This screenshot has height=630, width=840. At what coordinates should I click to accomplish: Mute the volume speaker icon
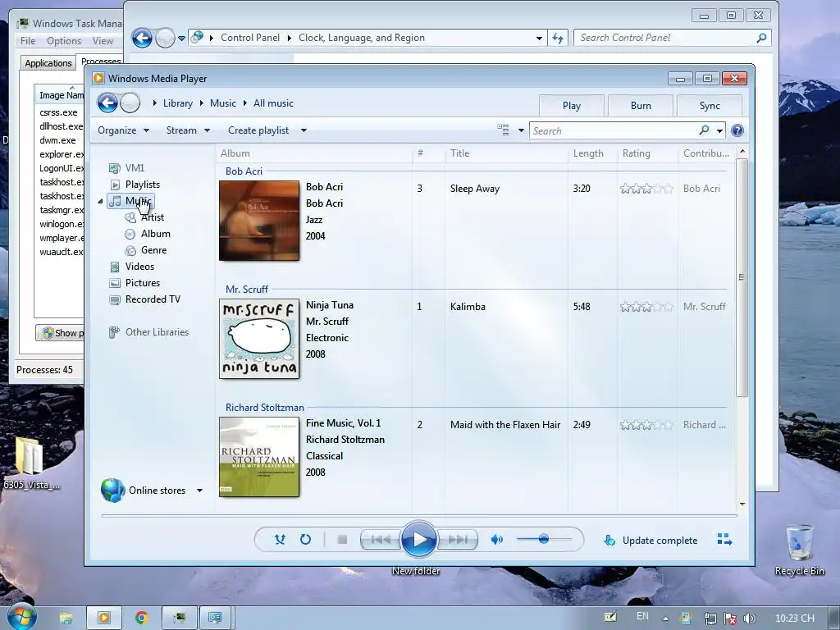(497, 540)
